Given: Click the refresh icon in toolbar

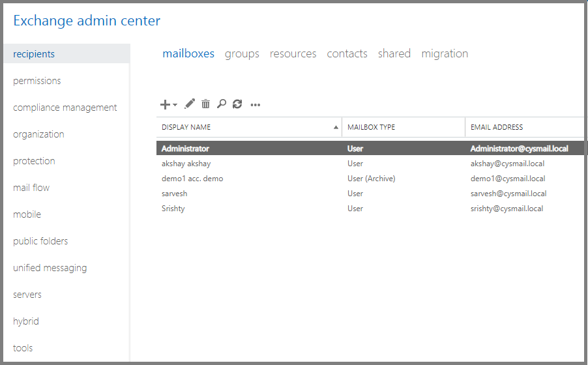Looking at the screenshot, I should pos(237,104).
